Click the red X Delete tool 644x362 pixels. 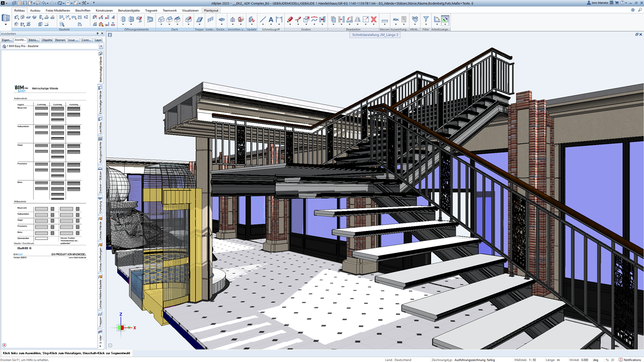point(374,19)
